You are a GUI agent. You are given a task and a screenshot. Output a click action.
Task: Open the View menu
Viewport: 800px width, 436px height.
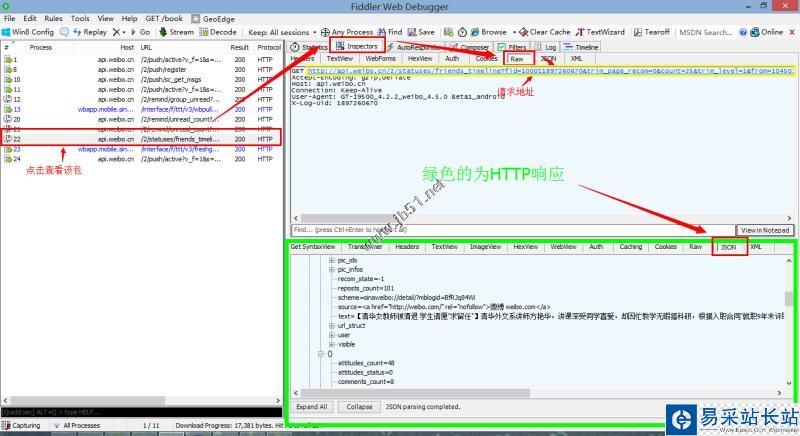point(106,18)
